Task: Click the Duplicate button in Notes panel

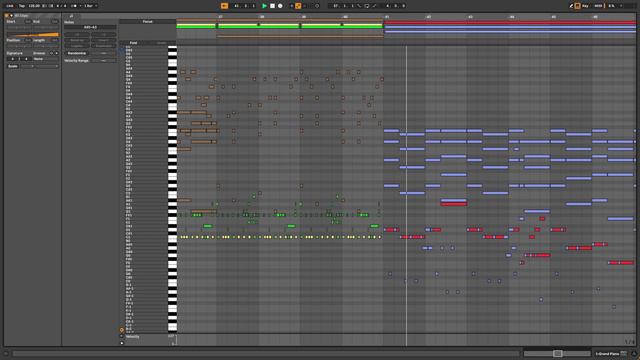Action: (x=104, y=46)
